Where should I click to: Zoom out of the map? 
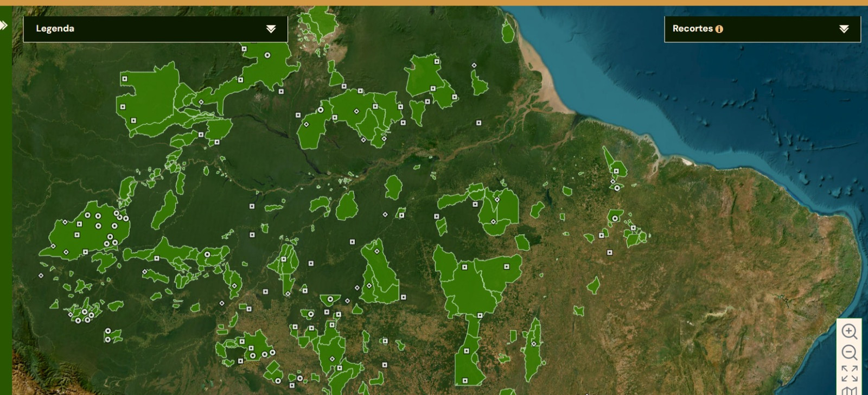click(x=849, y=353)
